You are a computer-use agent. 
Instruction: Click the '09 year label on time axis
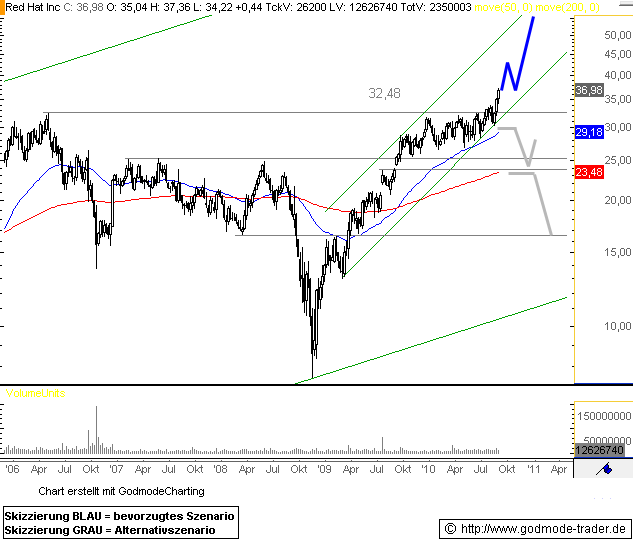[x=325, y=469]
